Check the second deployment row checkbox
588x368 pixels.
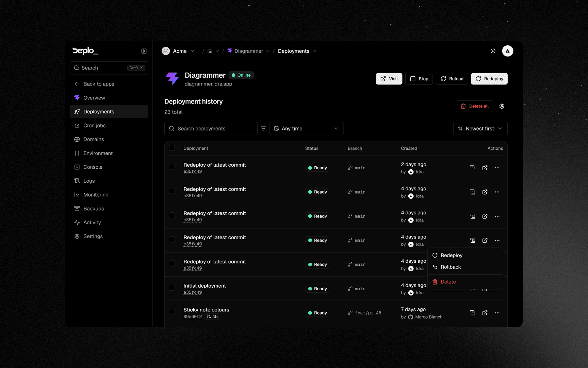(x=172, y=191)
